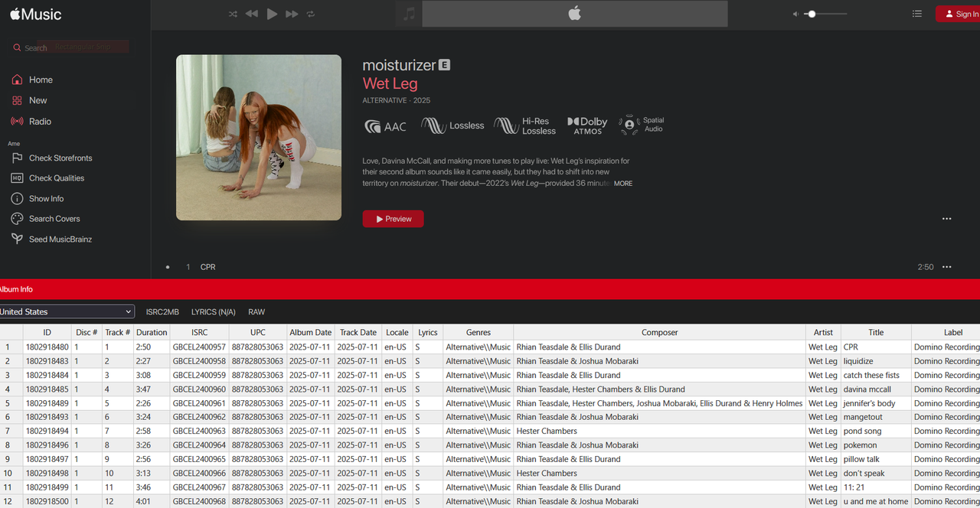Toggle repeat mode

click(x=311, y=14)
